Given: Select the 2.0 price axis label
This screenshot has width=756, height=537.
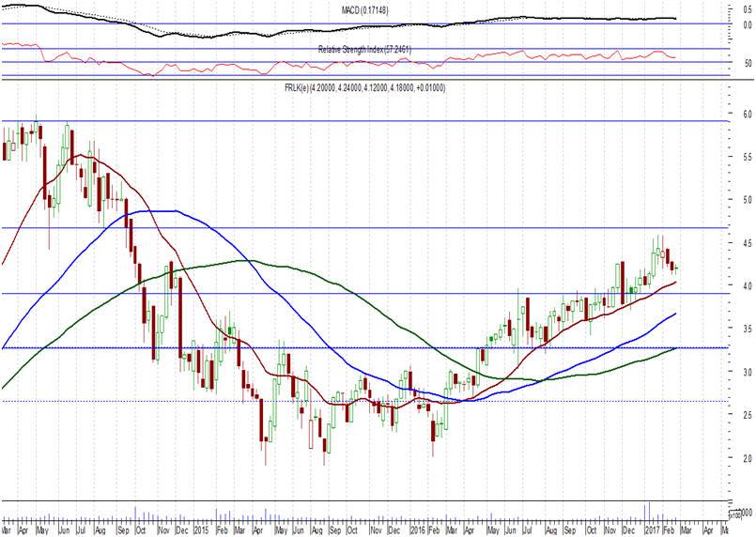Looking at the screenshot, I should [x=748, y=458].
